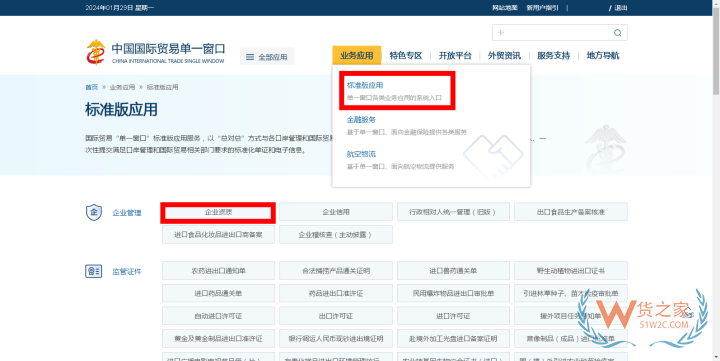Click the 监管证件 category label
Screen dimensions: 720x361
tap(127, 271)
